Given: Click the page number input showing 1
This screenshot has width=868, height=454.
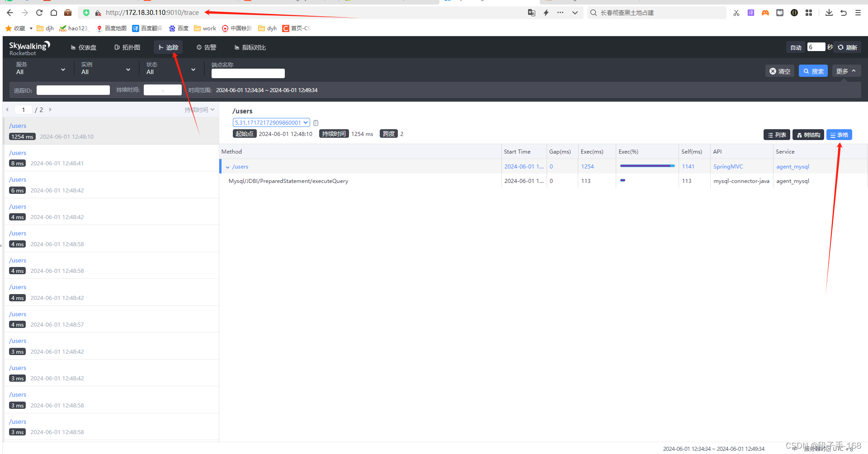Looking at the screenshot, I should pyautogui.click(x=24, y=109).
